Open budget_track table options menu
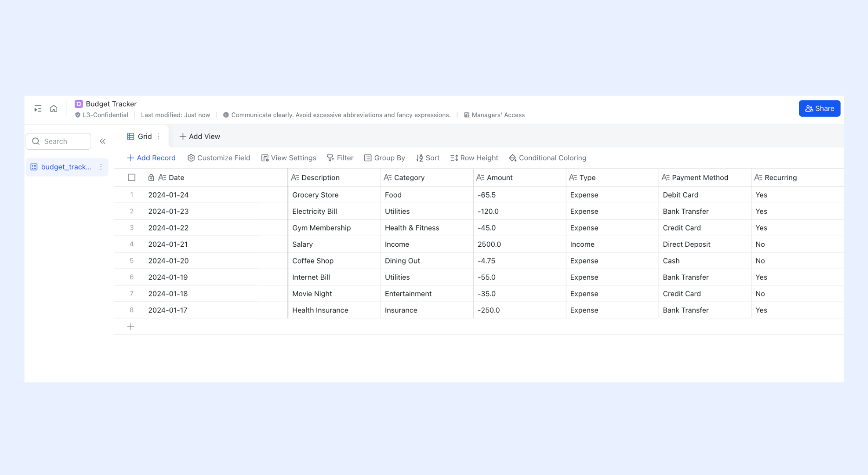 [101, 167]
